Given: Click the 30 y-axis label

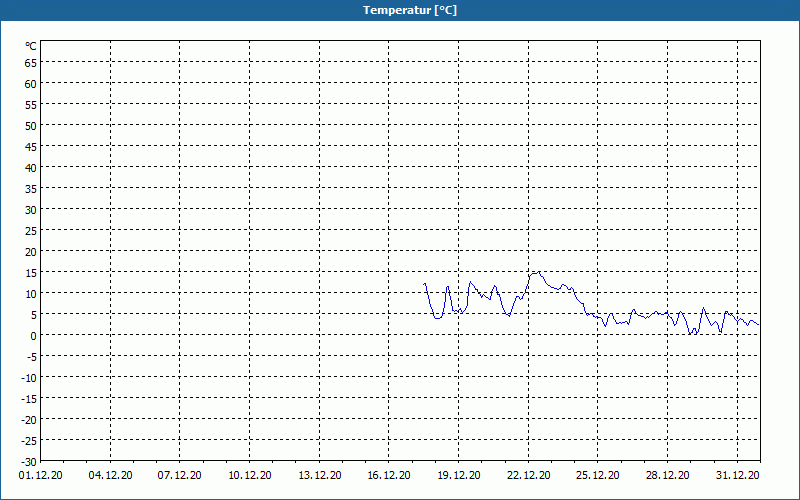Looking at the screenshot, I should click(x=31, y=210).
